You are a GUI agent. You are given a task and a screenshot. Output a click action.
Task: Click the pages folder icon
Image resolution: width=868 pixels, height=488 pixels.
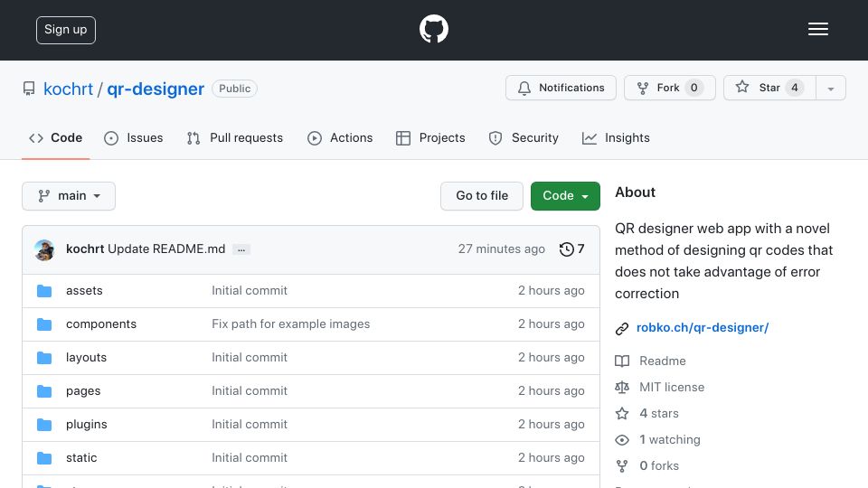pos(44,391)
